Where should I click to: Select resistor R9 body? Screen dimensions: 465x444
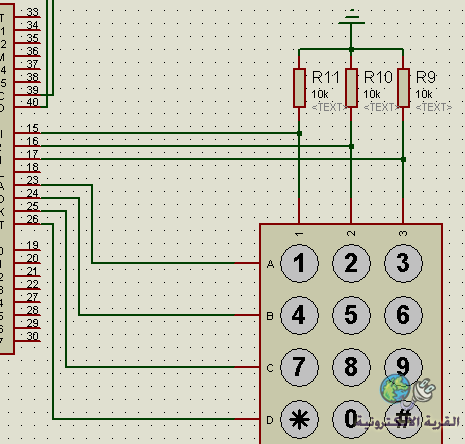[x=403, y=88]
